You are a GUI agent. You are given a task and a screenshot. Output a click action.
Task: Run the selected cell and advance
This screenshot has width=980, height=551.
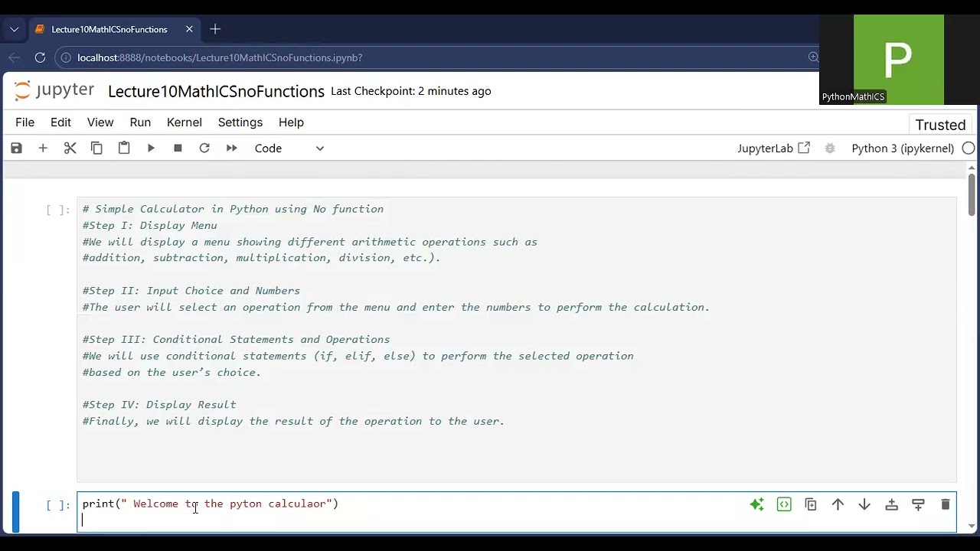[x=151, y=148]
